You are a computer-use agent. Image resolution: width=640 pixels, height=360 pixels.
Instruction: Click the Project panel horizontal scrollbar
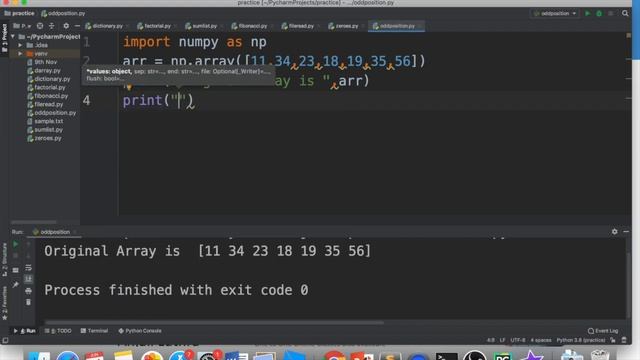34,222
